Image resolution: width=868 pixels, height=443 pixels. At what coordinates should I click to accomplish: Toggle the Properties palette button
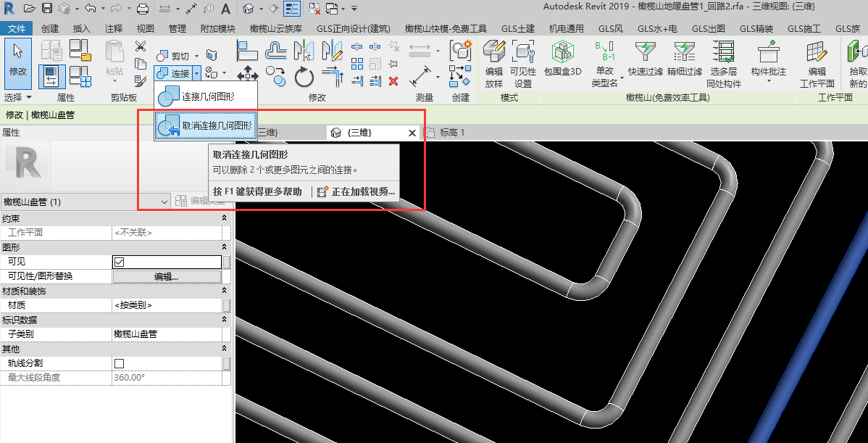coord(51,76)
